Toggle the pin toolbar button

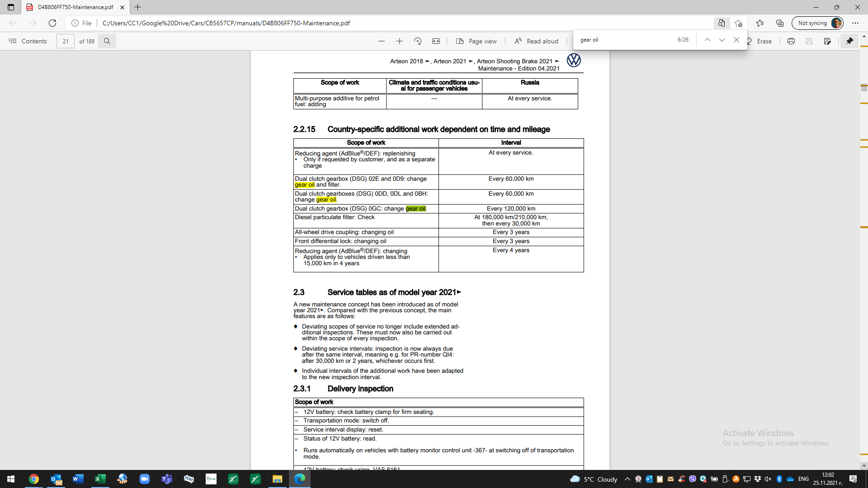[849, 41]
